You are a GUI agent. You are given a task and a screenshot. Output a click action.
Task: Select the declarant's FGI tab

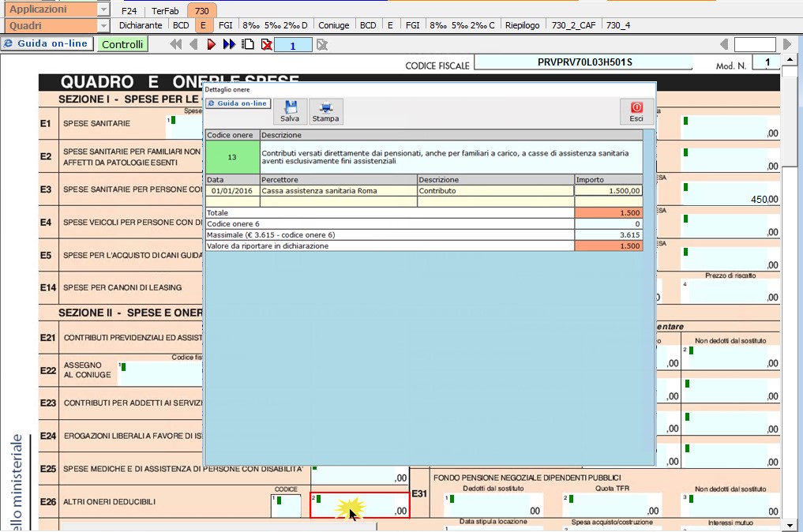pyautogui.click(x=225, y=25)
